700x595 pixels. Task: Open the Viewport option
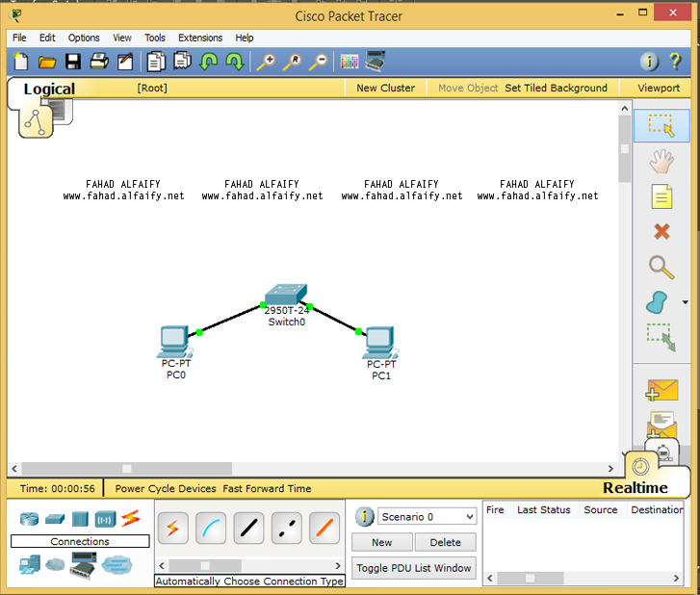(659, 88)
